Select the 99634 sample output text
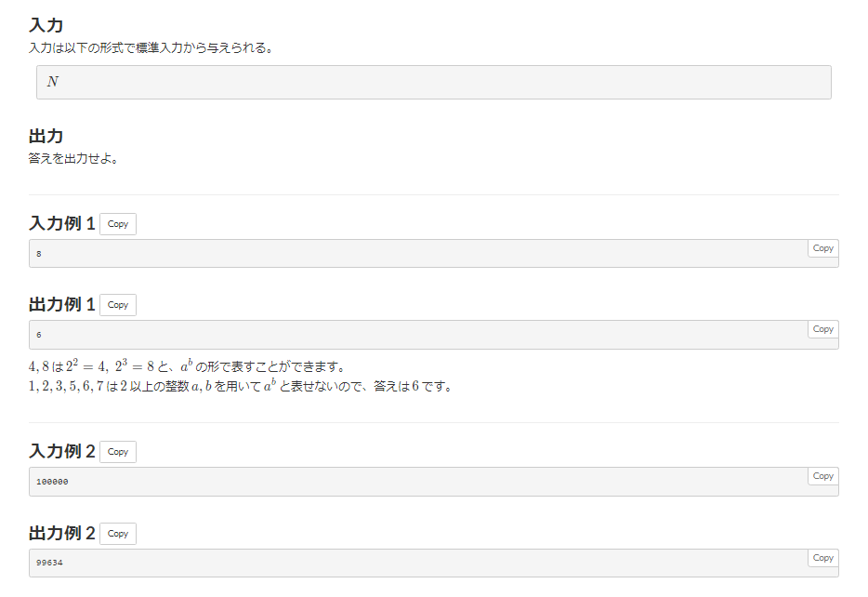Image resolution: width=868 pixels, height=597 pixels. pyautogui.click(x=52, y=563)
